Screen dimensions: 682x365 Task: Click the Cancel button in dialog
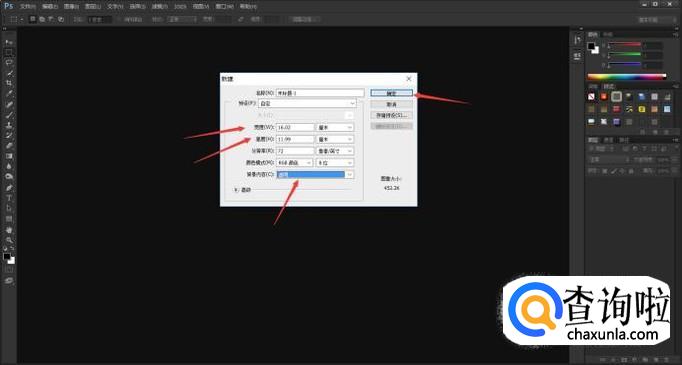point(391,104)
